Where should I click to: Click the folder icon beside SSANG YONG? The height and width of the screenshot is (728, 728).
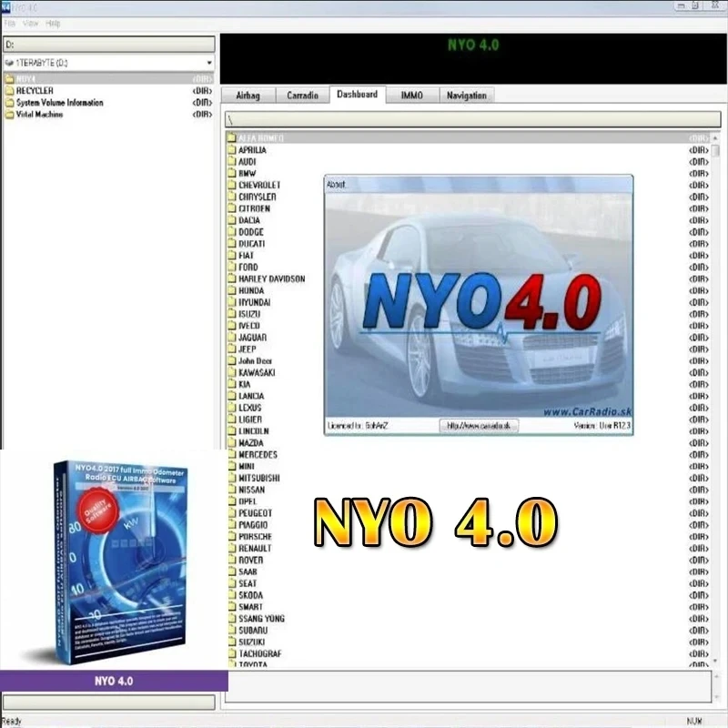230,618
